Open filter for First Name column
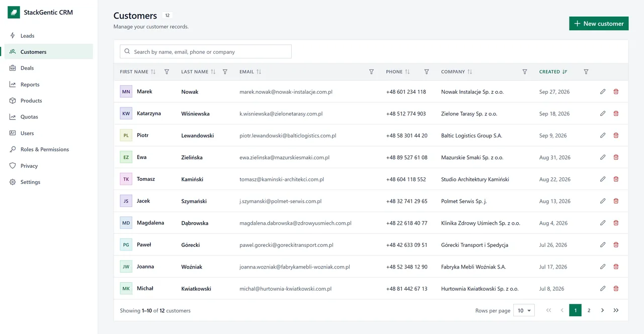Viewport: 644px width, 334px height. [x=167, y=72]
